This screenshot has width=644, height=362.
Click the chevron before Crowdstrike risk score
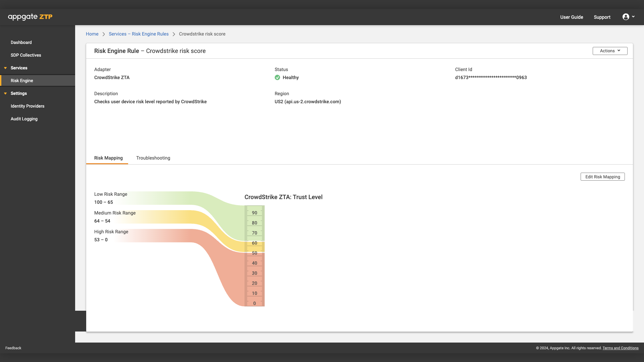click(174, 34)
